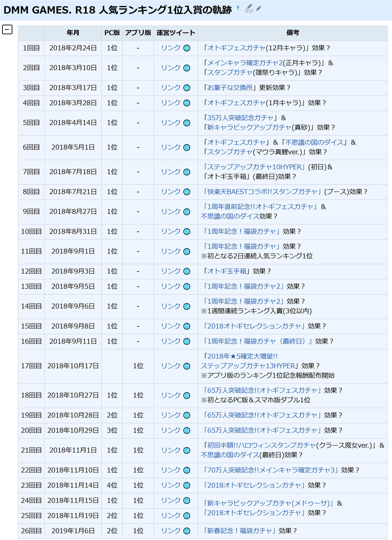Image resolution: width=392 pixels, height=540 pixels.
Task: Click the small pencil edit icon by the heading
Action: click(x=258, y=9)
